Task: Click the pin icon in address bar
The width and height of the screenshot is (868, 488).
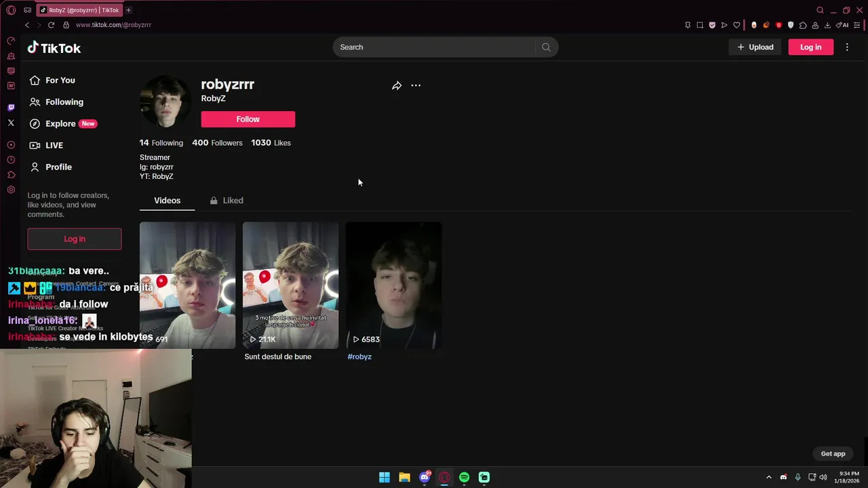Action: point(688,25)
